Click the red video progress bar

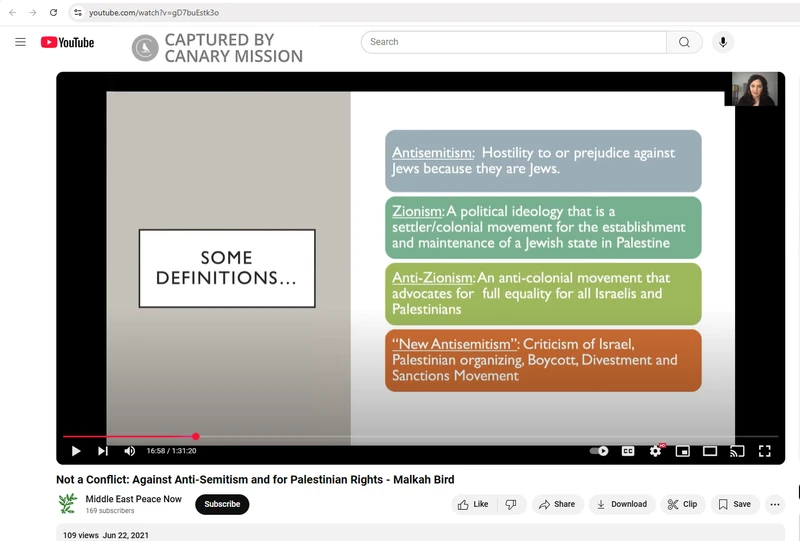click(130, 436)
